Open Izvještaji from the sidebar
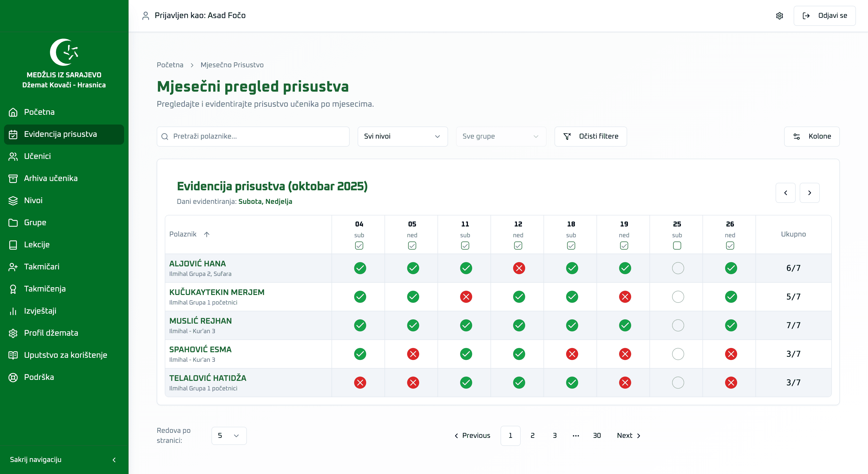The image size is (868, 474). pos(40,311)
